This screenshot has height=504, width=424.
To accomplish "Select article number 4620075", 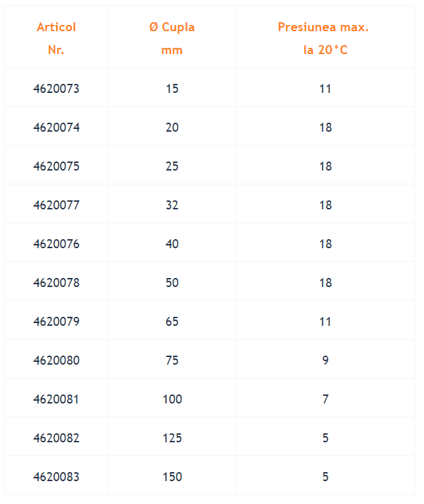I will point(56,166).
